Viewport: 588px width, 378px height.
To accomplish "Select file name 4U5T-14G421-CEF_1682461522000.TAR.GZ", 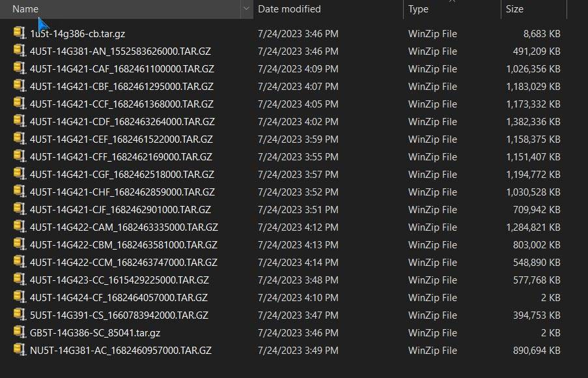I will [121, 139].
